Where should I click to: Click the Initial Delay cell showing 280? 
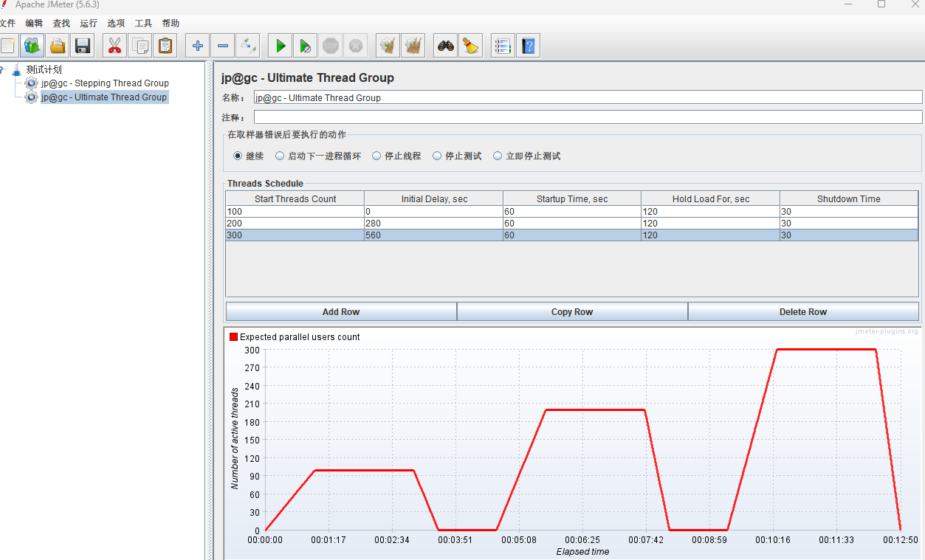(434, 224)
